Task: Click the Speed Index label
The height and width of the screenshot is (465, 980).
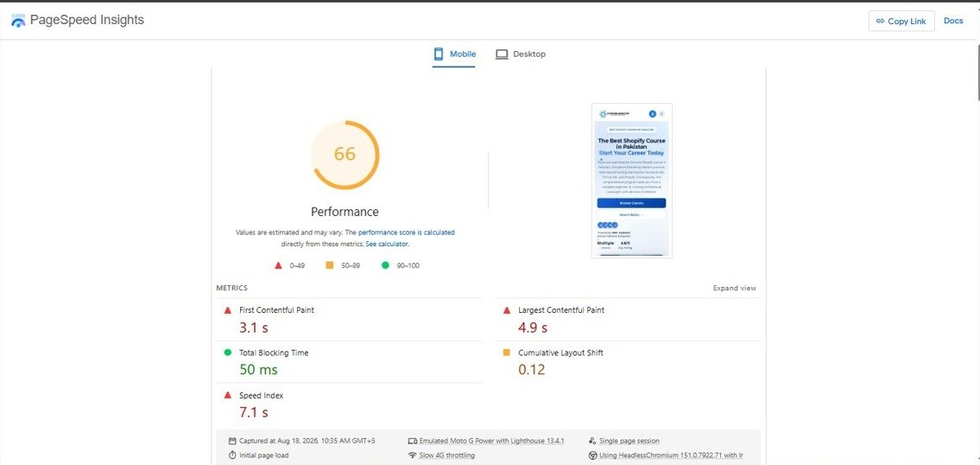Action: 262,396
